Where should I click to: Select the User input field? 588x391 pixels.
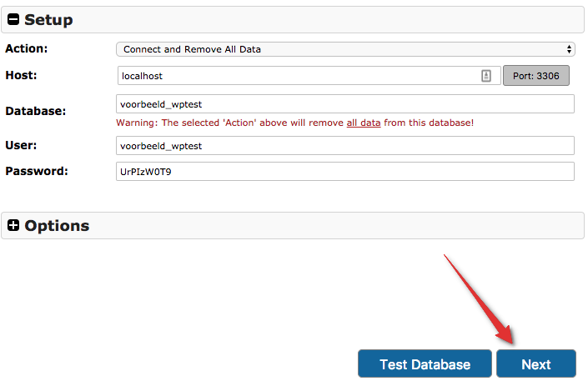345,146
